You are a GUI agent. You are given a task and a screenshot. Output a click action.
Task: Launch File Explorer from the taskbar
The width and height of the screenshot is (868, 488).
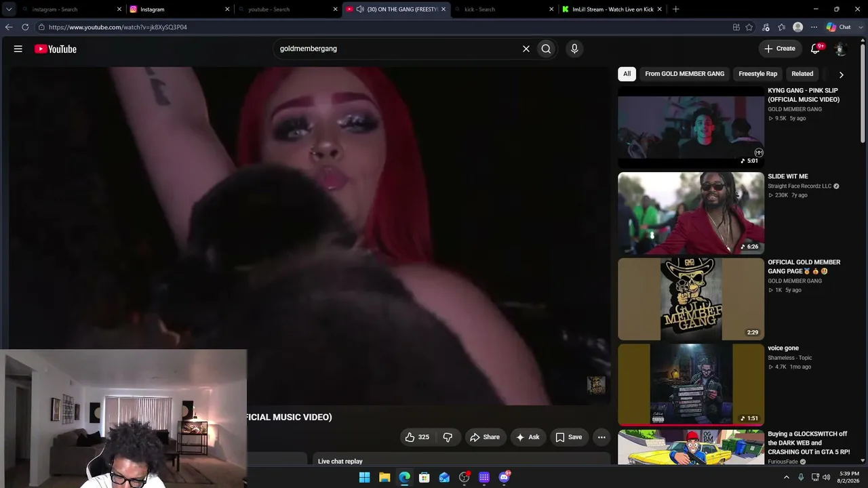(x=384, y=477)
